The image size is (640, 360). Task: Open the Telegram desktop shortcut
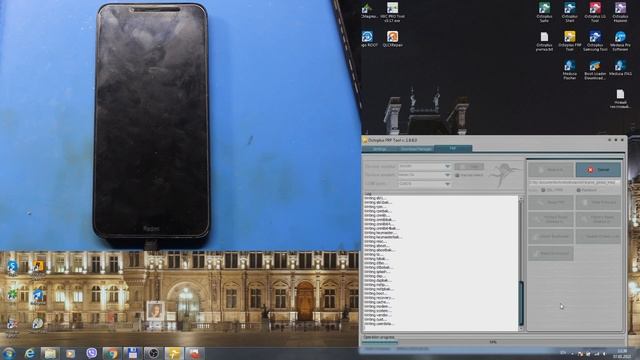pos(38,297)
